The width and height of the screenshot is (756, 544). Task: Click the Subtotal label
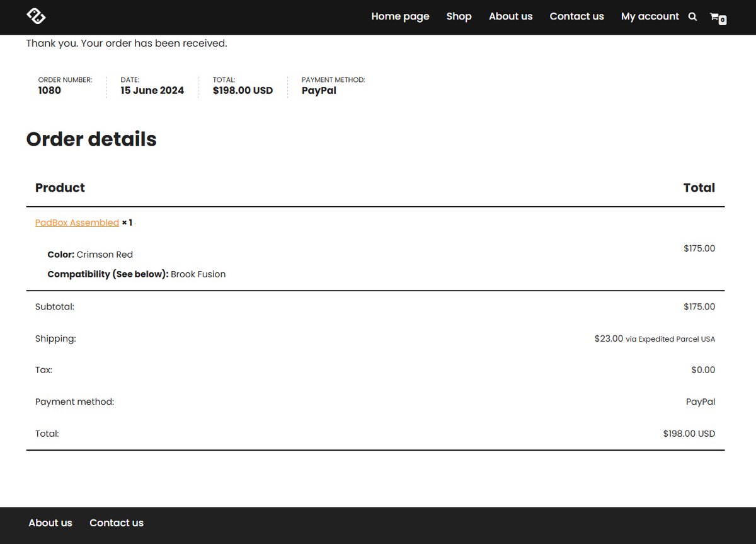point(55,307)
